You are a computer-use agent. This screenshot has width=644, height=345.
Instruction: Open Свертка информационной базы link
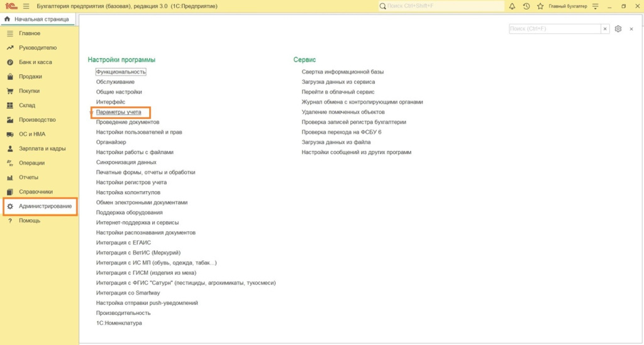tap(343, 72)
